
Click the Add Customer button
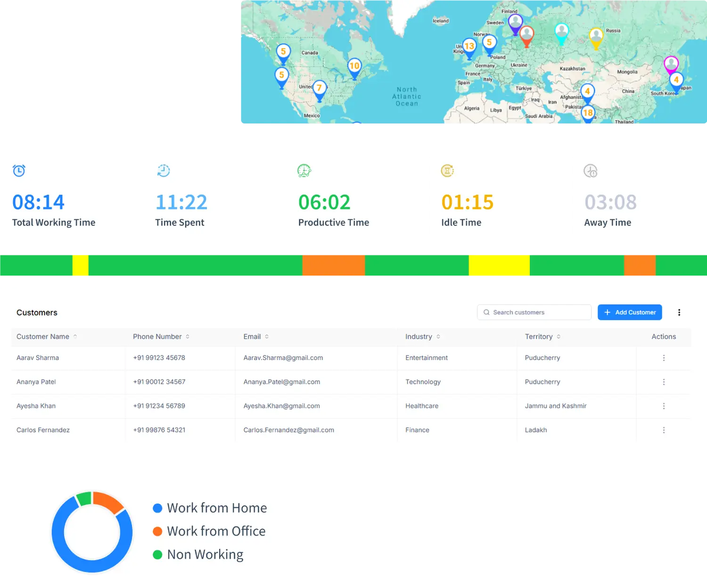[630, 312]
